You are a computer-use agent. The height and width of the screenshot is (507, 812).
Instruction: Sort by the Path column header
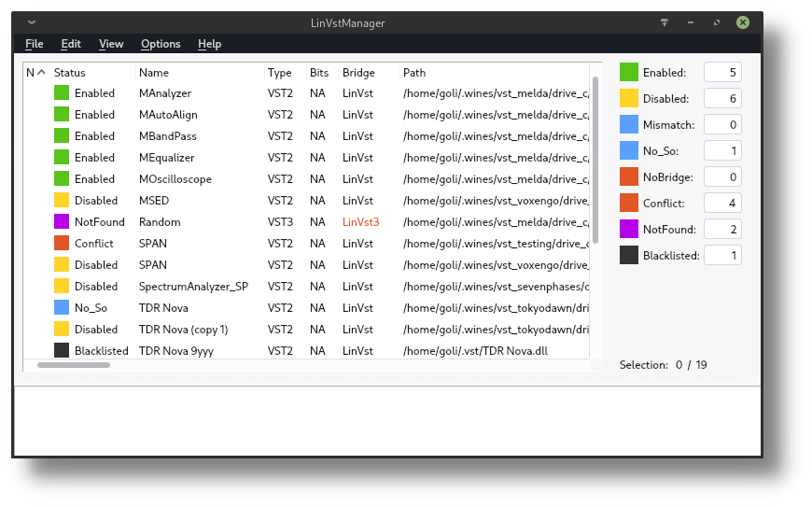click(x=495, y=73)
